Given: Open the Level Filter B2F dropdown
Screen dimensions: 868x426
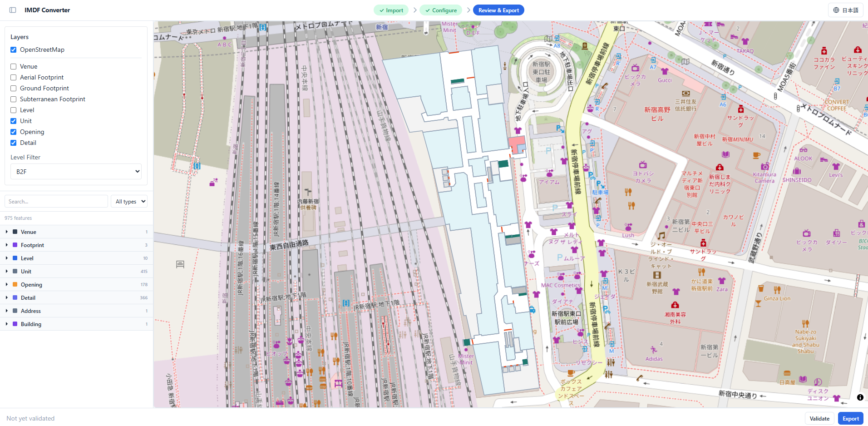Looking at the screenshot, I should (76, 172).
